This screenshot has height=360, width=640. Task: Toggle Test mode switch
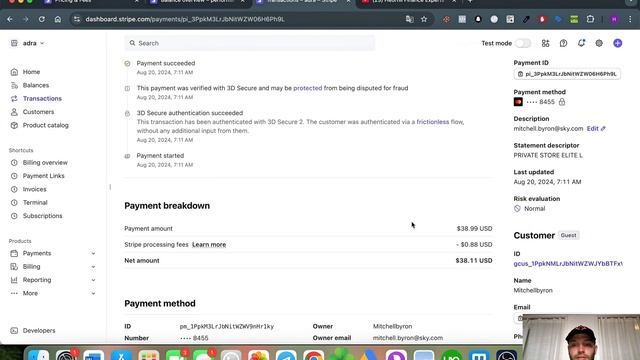pyautogui.click(x=523, y=43)
